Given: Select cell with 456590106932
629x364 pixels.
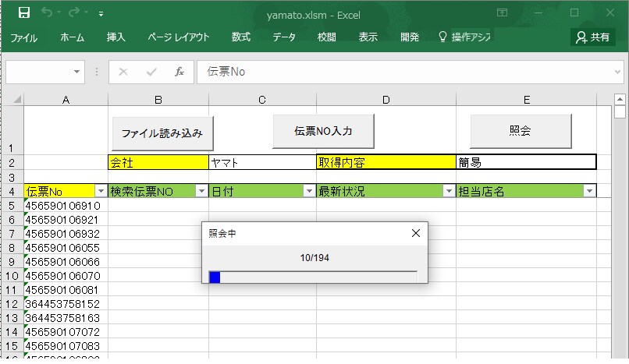Looking at the screenshot, I should tap(66, 234).
